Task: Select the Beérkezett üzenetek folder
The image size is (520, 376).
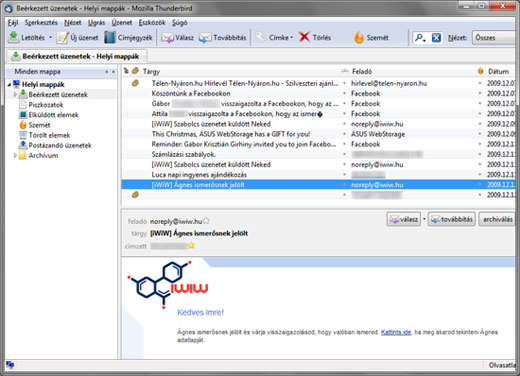Action: point(58,95)
